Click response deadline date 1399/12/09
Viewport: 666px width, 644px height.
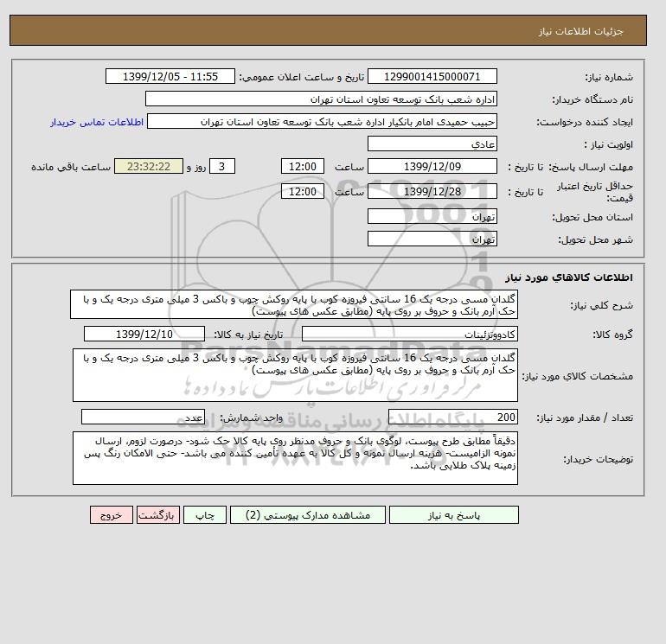click(x=432, y=167)
